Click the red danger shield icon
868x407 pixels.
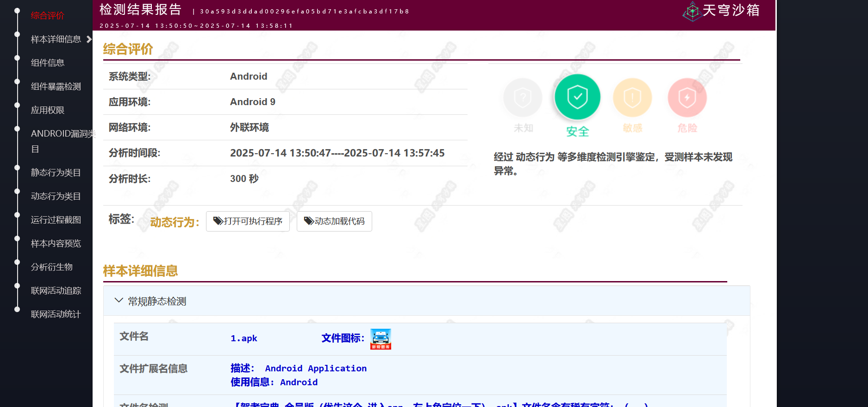coord(687,98)
